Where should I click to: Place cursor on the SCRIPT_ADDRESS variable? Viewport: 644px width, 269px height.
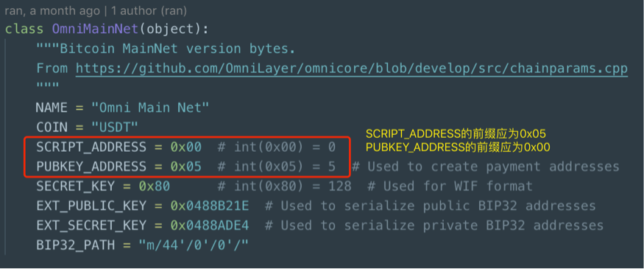(91, 147)
